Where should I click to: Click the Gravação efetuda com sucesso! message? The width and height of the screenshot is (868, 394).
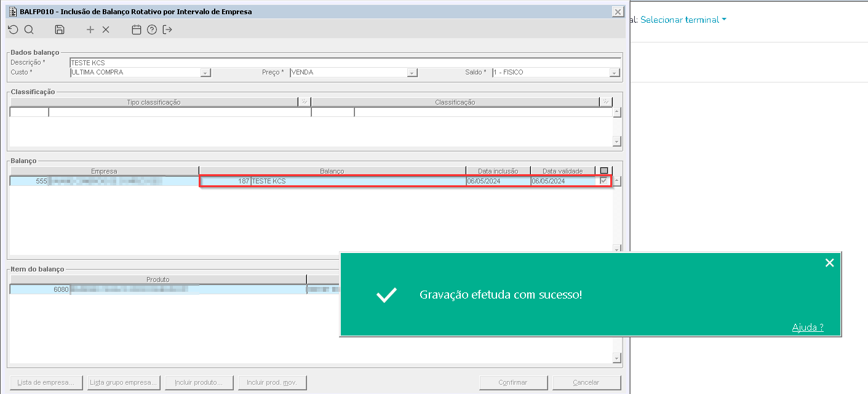[501, 295]
